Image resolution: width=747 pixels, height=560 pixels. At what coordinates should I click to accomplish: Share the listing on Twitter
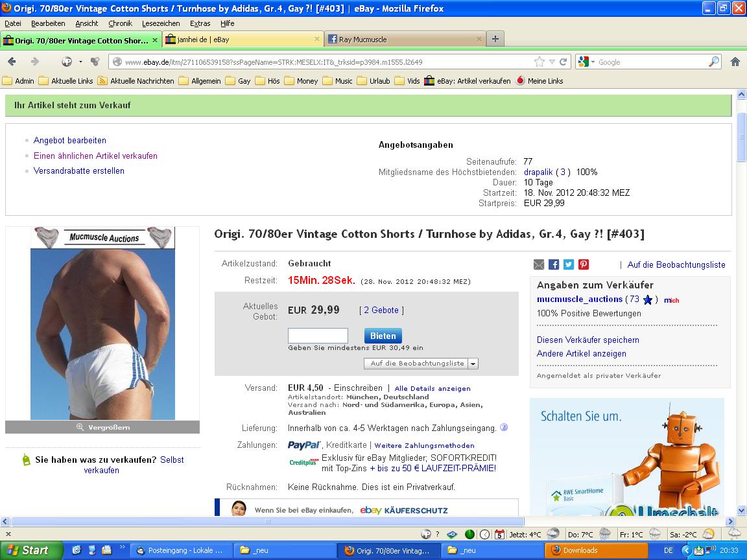569,264
